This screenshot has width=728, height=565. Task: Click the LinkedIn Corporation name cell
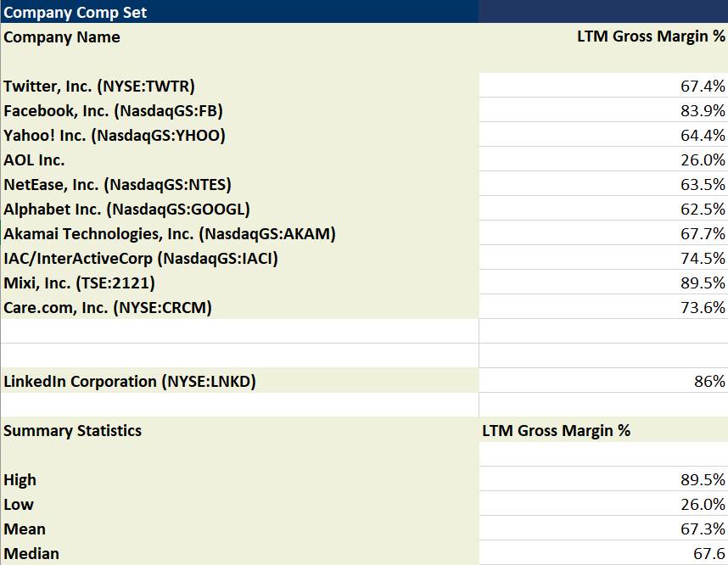pos(129,382)
